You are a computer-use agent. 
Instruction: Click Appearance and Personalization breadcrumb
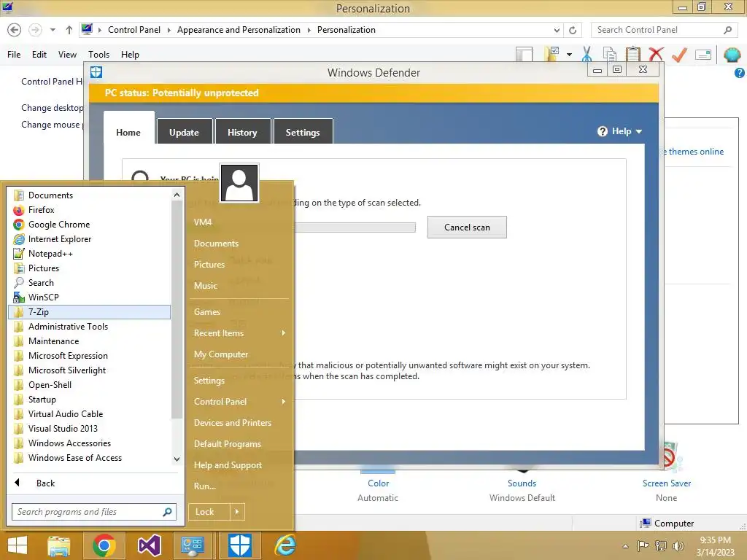click(x=239, y=29)
